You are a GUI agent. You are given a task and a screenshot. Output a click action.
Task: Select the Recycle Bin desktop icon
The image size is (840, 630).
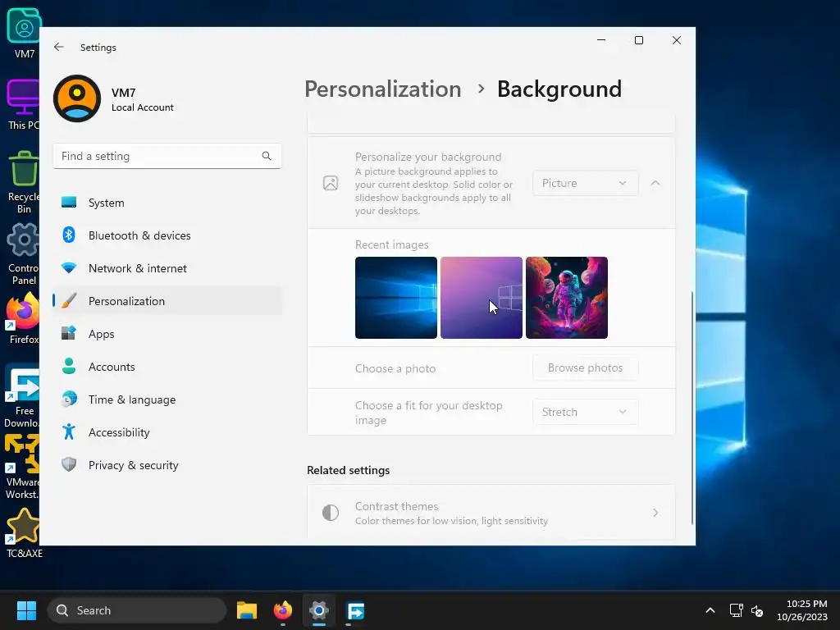point(24,182)
